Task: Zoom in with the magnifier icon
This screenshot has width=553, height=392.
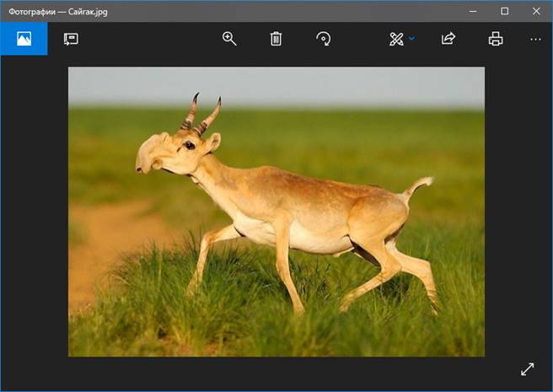Action: (x=229, y=39)
